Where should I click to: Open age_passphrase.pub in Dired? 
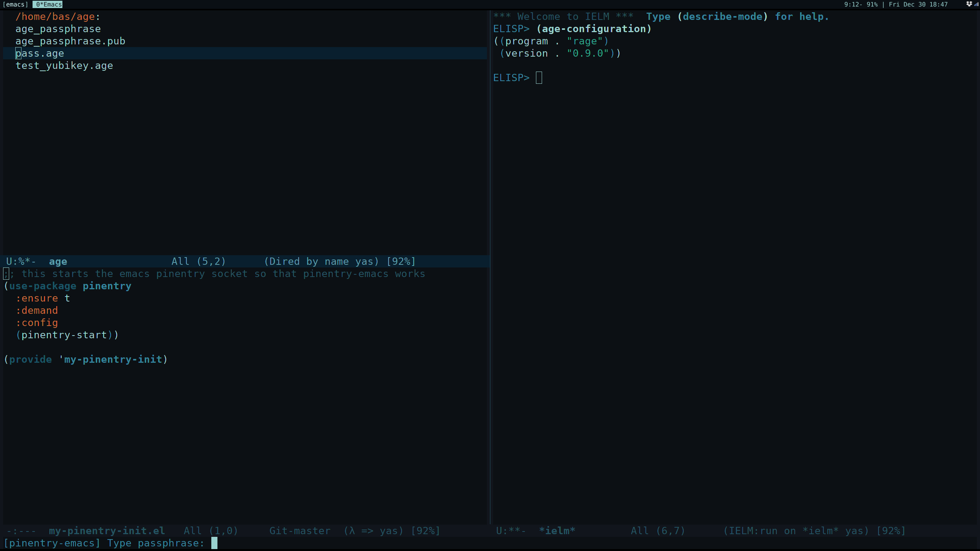click(70, 41)
